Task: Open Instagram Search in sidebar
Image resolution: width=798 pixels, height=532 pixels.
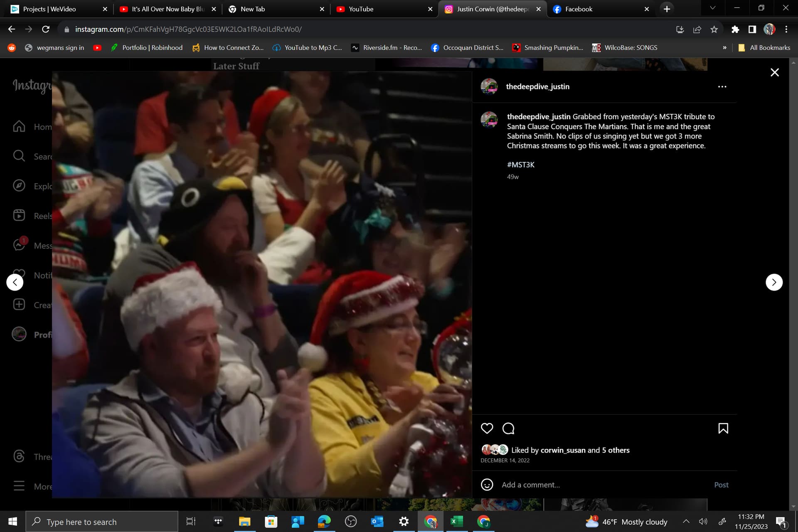Action: click(x=19, y=156)
